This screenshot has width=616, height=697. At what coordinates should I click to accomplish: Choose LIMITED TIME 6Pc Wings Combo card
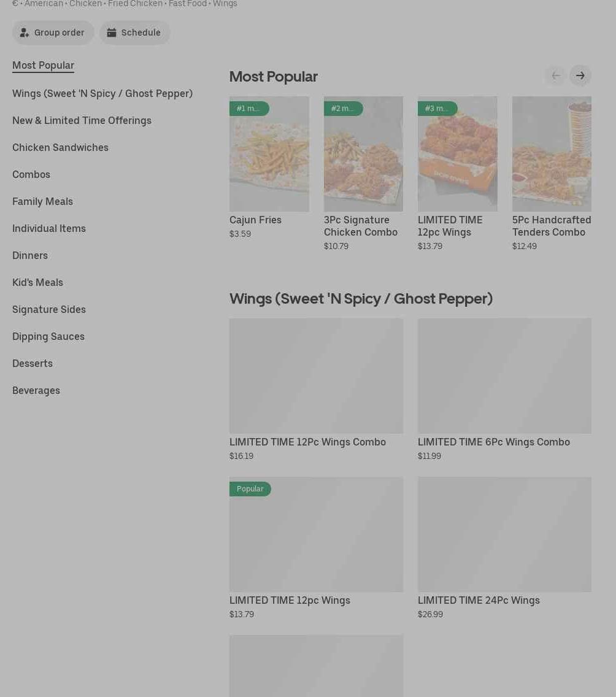(x=504, y=376)
